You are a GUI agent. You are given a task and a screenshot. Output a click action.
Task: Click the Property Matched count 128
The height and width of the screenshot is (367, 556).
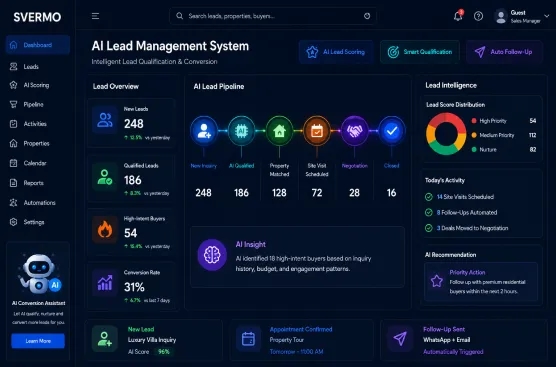tap(279, 193)
